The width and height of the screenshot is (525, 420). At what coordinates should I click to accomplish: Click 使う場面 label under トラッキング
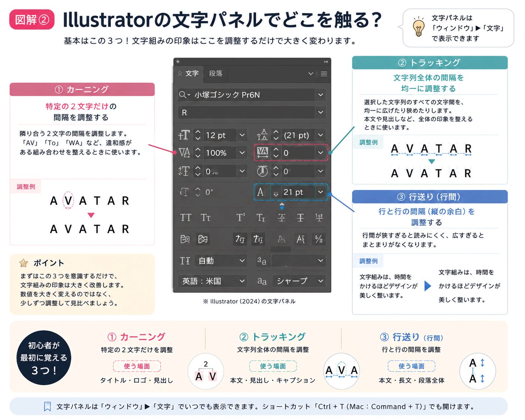(273, 366)
